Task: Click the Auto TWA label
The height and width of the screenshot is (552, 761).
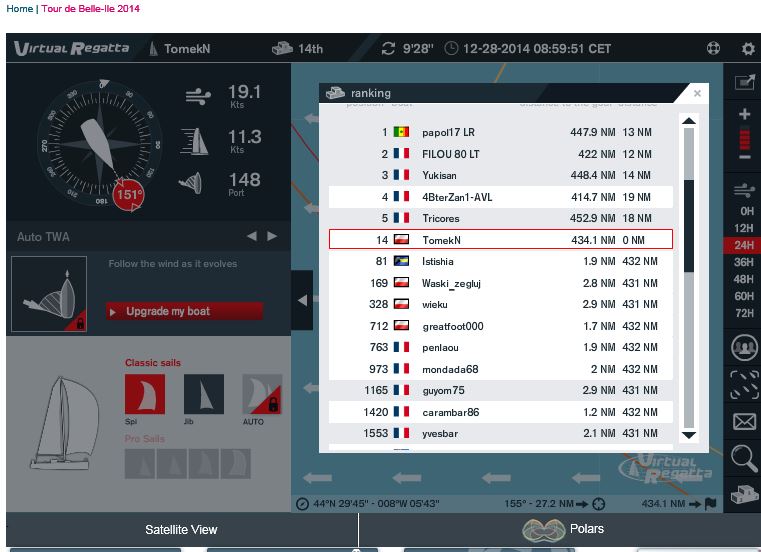Action: coord(43,237)
